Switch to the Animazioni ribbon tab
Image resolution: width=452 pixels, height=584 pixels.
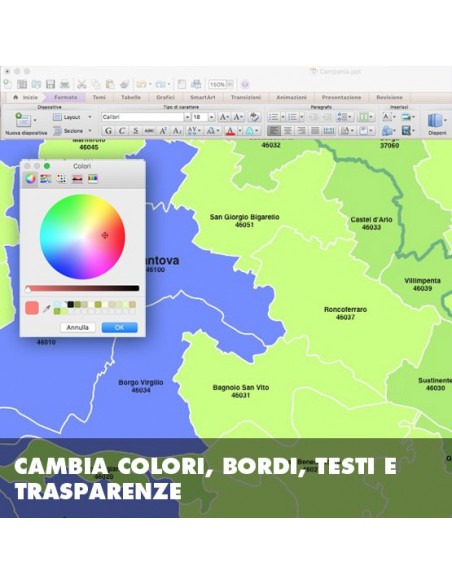[292, 97]
